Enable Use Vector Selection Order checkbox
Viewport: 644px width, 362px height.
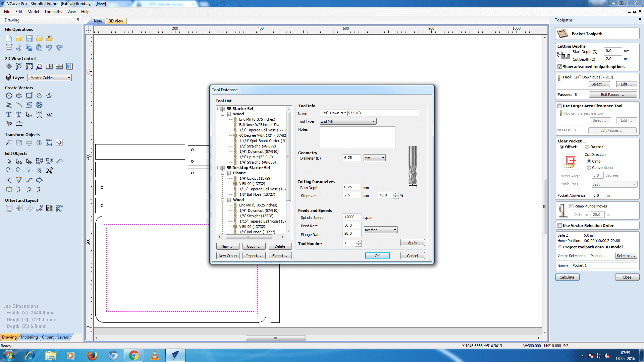pos(559,226)
